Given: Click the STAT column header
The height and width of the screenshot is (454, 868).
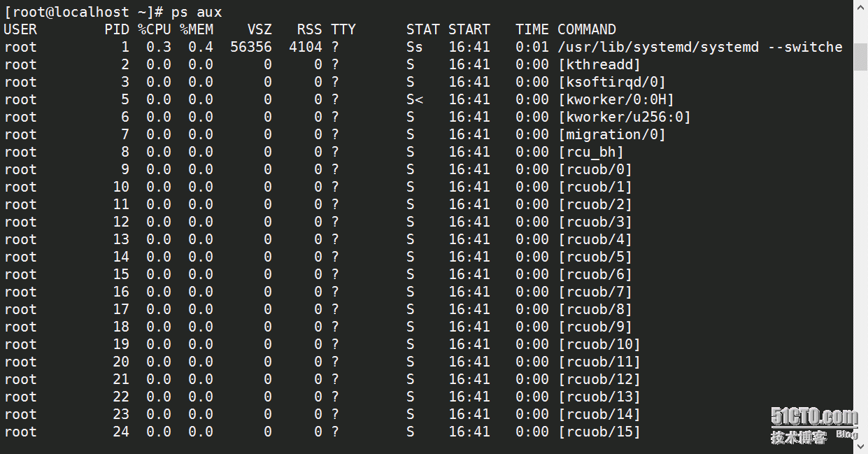Looking at the screenshot, I should click(x=423, y=29).
